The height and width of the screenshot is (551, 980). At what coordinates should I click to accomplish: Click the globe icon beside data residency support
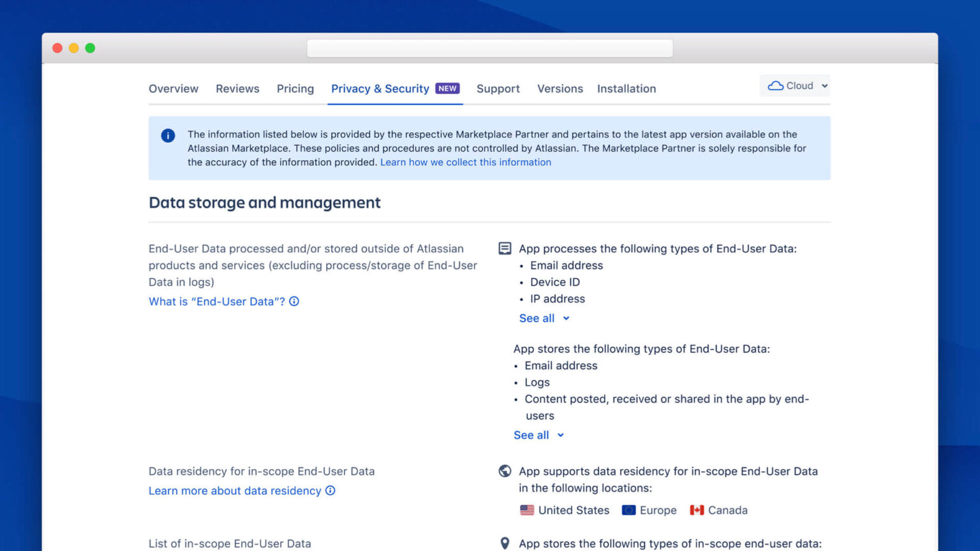tap(505, 471)
